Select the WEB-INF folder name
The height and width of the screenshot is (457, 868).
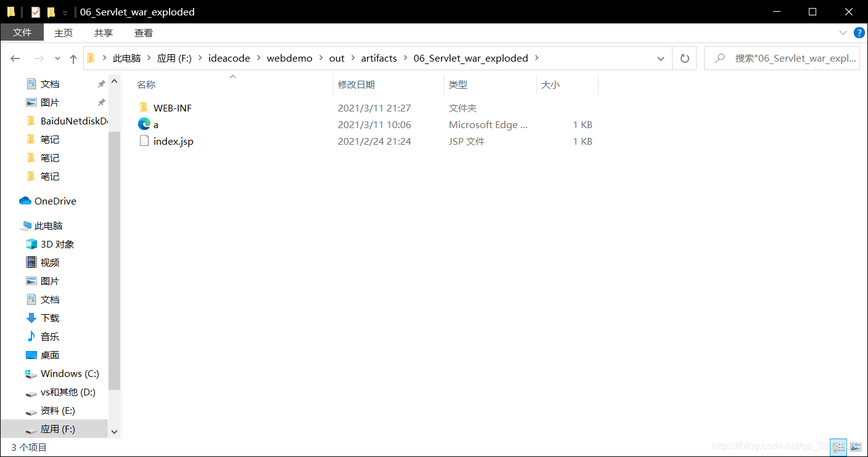coord(173,108)
